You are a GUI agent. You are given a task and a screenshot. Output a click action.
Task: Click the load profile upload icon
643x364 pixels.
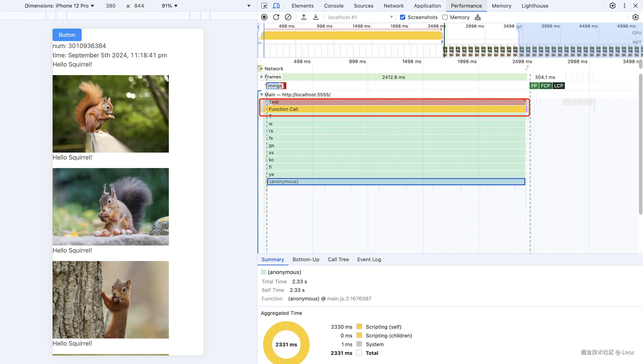pos(304,17)
